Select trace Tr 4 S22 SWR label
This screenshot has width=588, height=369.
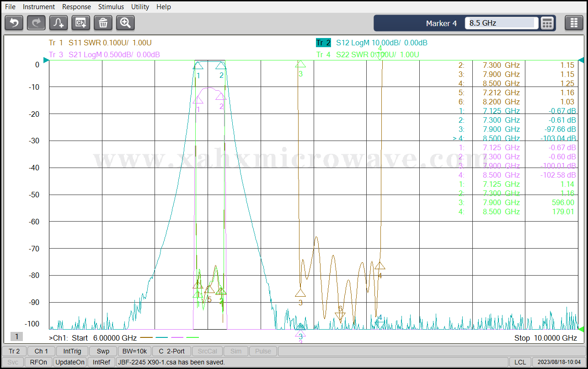coord(368,55)
